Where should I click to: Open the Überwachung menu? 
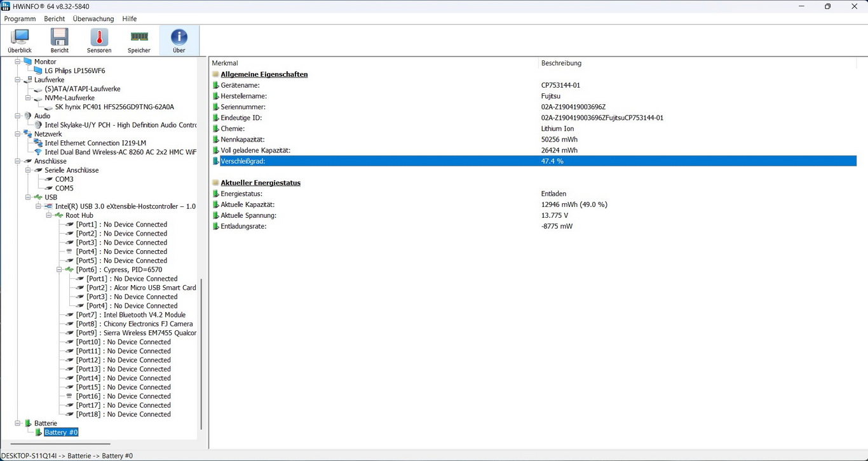coord(93,19)
